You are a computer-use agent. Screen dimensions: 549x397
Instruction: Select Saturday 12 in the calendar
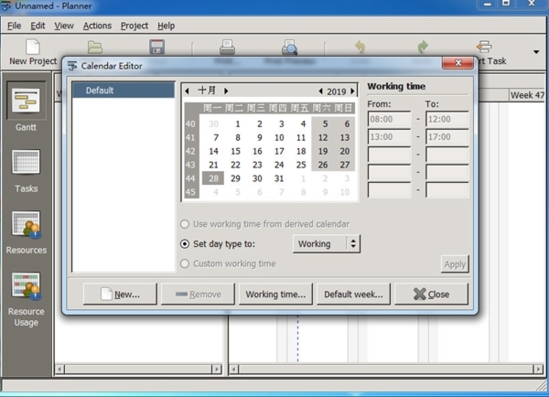323,138
